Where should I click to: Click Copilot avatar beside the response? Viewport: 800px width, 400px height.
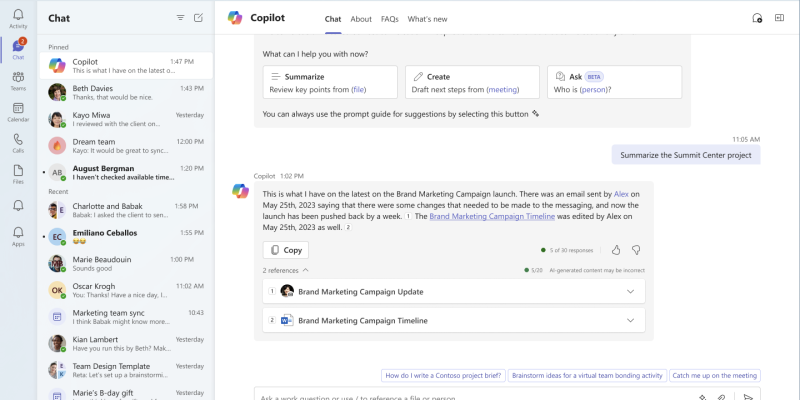(x=240, y=190)
